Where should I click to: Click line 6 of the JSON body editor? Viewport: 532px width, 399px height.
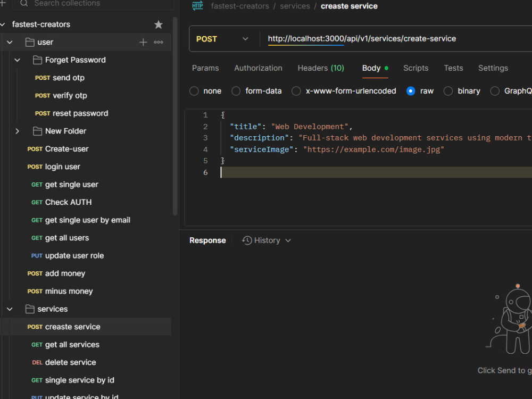(x=376, y=172)
